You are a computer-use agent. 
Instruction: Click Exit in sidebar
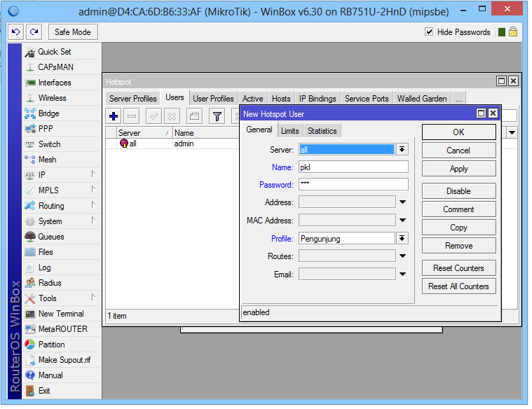(x=62, y=391)
